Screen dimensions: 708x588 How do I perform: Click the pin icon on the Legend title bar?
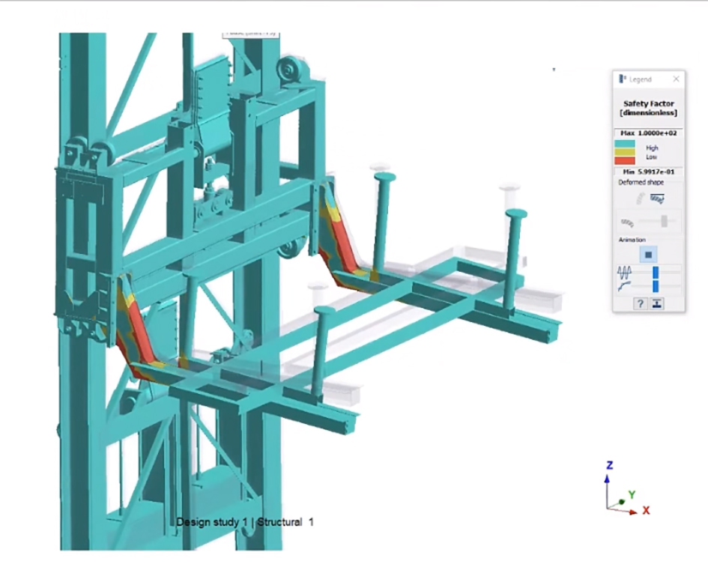pyautogui.click(x=622, y=79)
